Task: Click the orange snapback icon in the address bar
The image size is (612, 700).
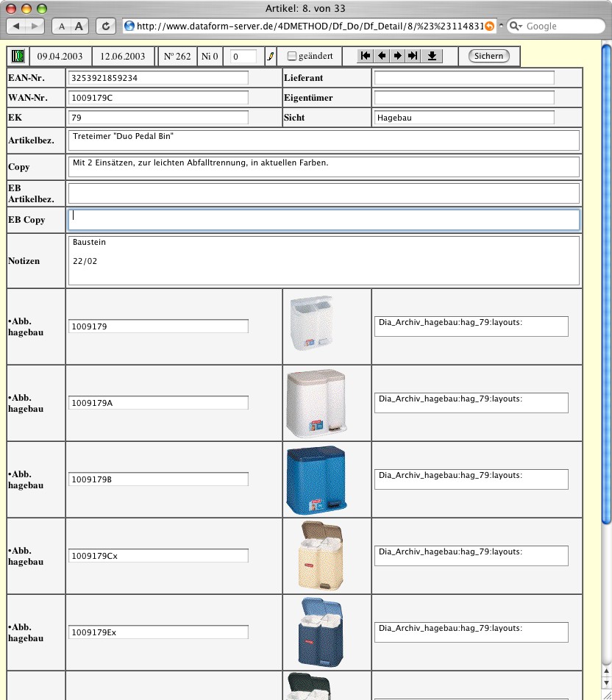Action: click(489, 26)
